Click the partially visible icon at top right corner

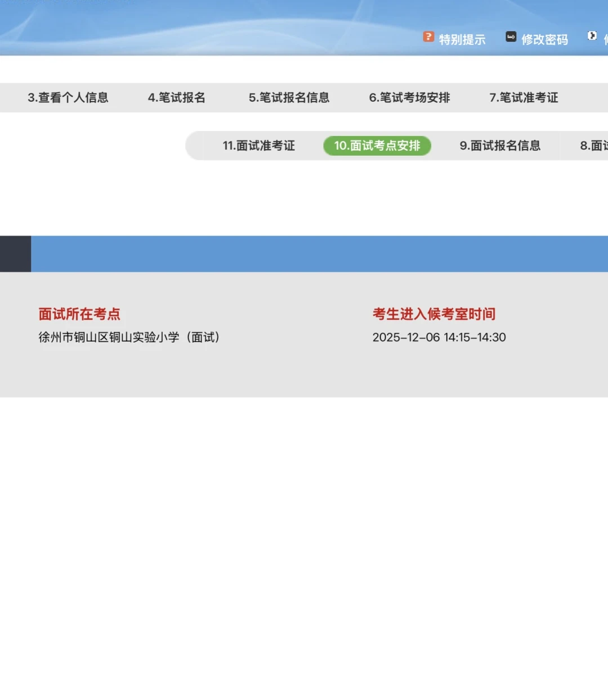click(593, 35)
